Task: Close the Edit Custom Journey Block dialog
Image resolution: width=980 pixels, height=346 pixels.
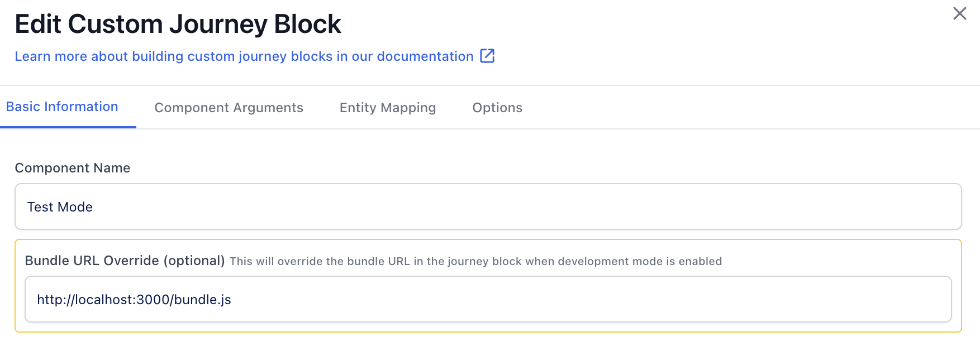Action: [959, 13]
